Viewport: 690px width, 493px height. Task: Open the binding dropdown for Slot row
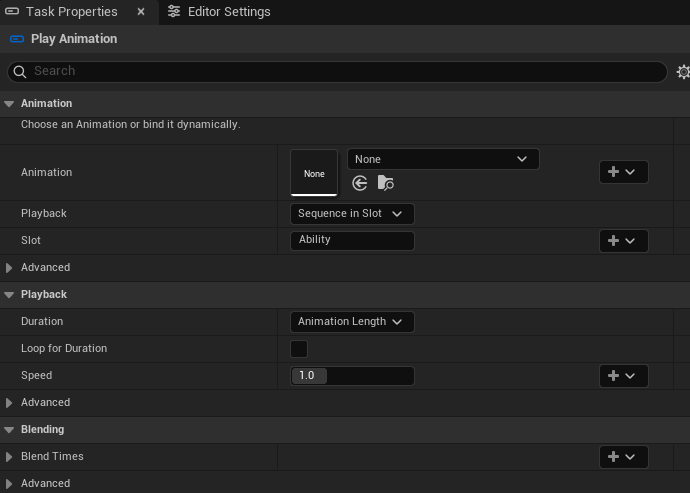point(624,241)
